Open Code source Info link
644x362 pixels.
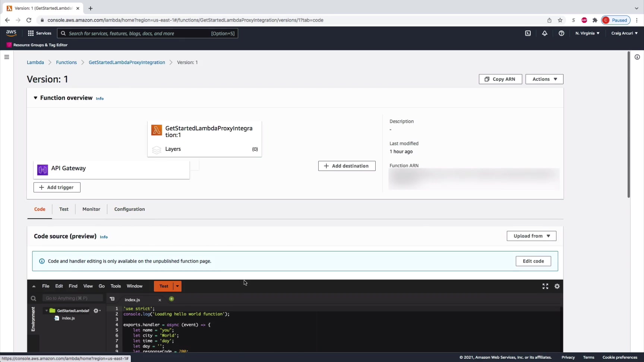click(104, 237)
